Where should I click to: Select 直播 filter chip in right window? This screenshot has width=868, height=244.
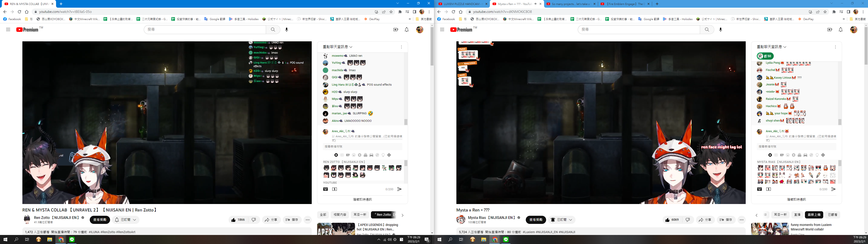[797, 215]
